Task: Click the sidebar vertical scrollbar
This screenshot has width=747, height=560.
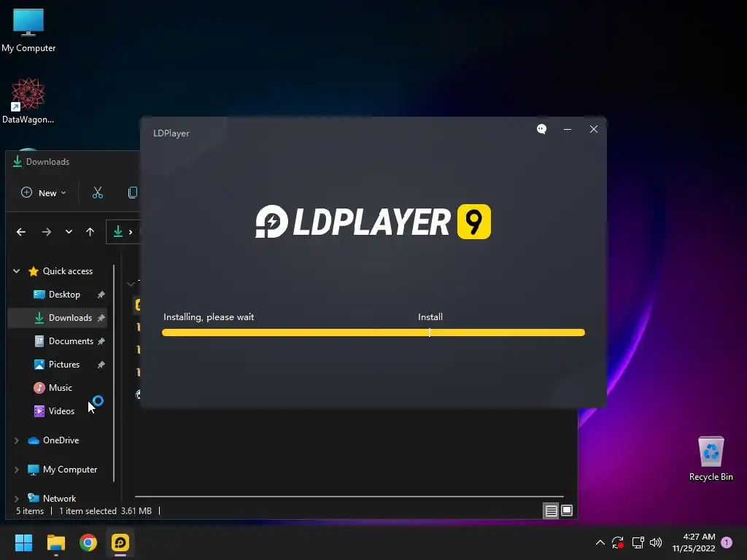Action: [x=114, y=374]
